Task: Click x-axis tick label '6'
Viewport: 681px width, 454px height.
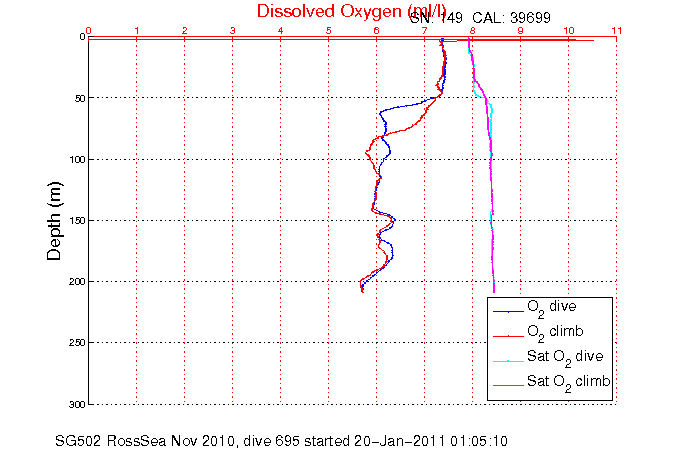Action: tap(377, 31)
